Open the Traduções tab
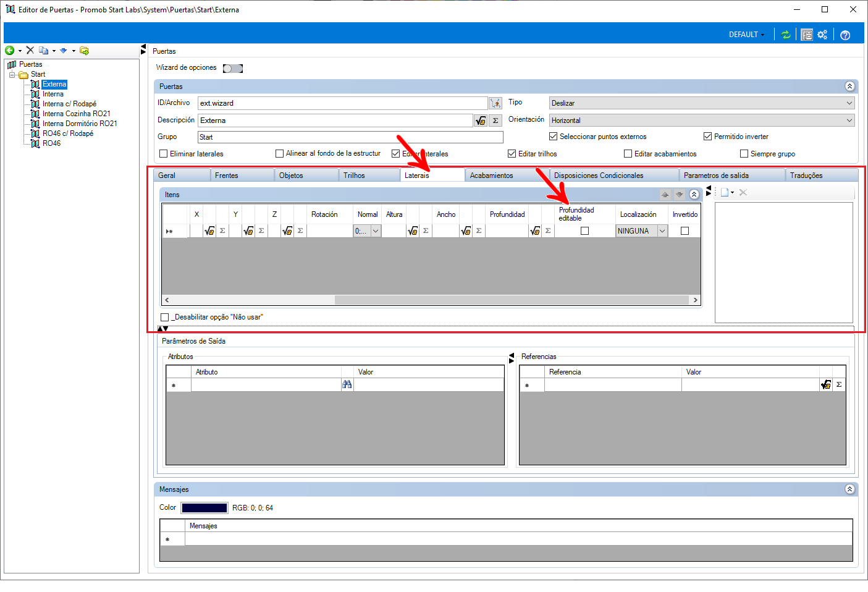Viewport: 868px width, 592px height. coord(822,175)
